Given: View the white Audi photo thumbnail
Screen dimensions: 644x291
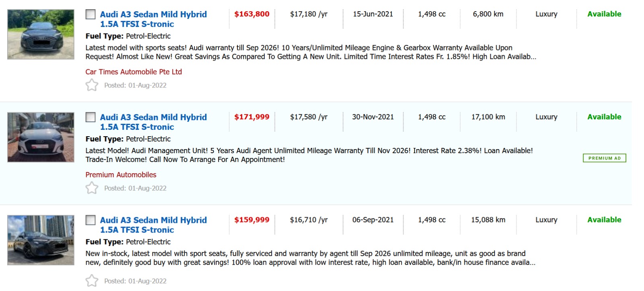Looking at the screenshot, I should (x=41, y=137).
